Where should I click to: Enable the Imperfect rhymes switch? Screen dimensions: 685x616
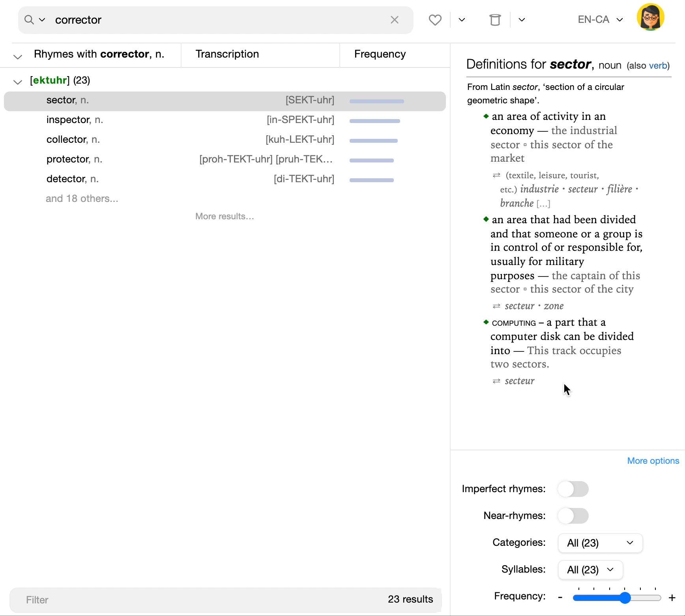tap(573, 489)
